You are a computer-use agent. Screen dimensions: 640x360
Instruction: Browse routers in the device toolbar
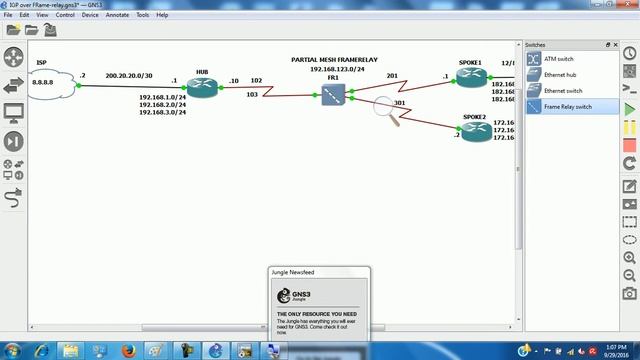13,57
